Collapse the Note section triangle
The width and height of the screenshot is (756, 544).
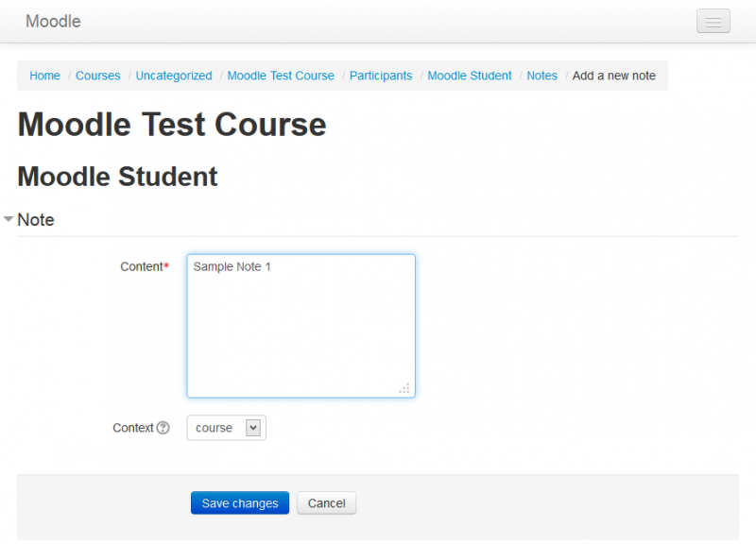point(9,219)
